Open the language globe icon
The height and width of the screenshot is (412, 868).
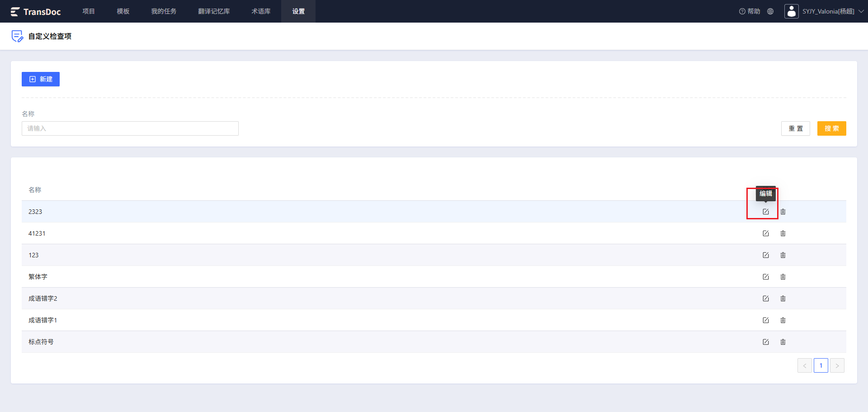(x=770, y=11)
